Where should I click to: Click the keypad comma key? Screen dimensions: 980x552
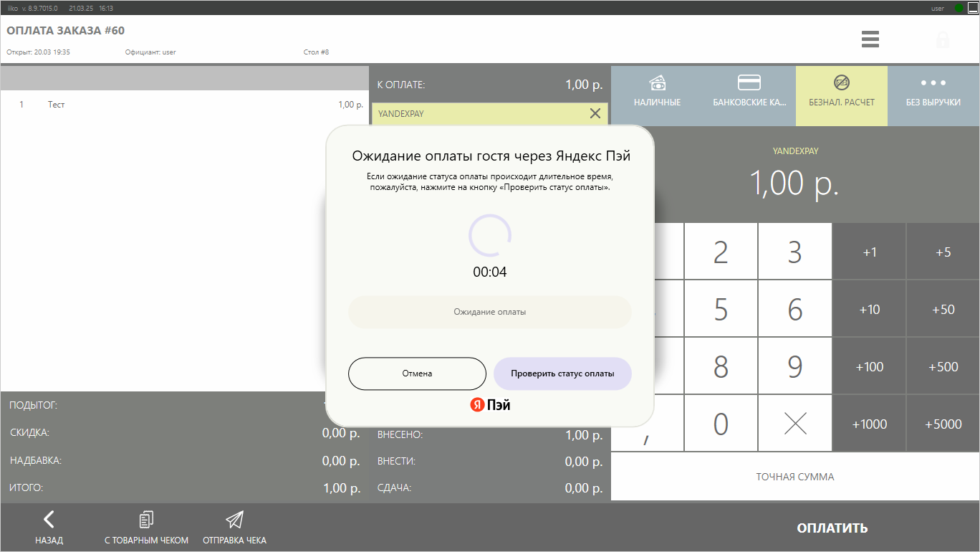[x=646, y=439]
